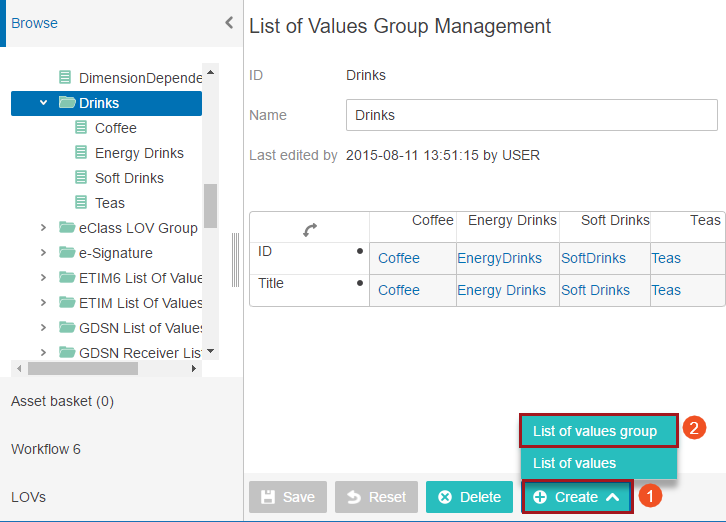Expand the e-Signature node
This screenshot has width=726, height=522.
coord(43,252)
